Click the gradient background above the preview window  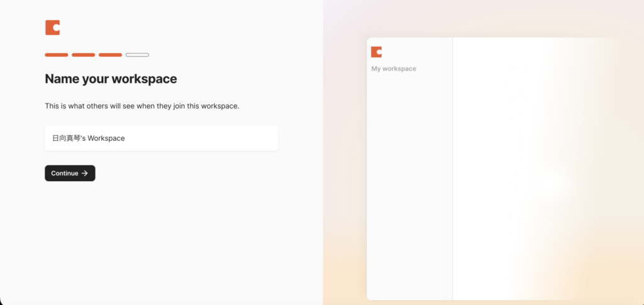(484, 19)
